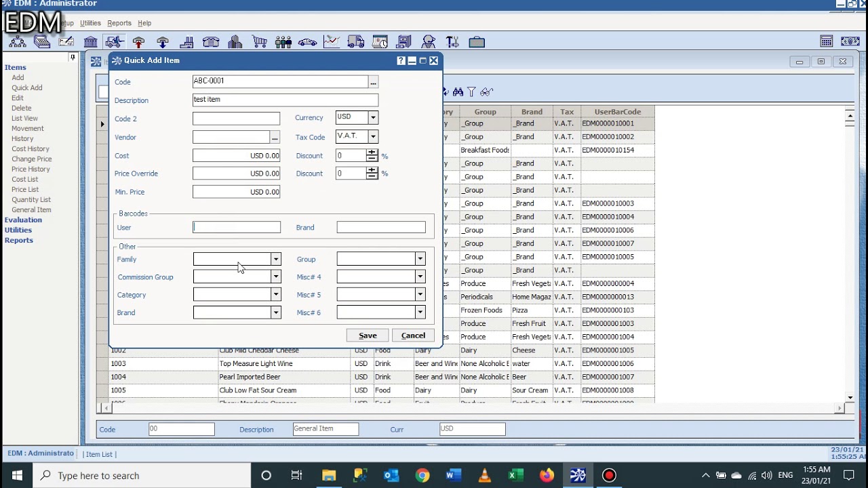Click the help question mark in Quick Add Item
868x488 pixels.
click(401, 60)
